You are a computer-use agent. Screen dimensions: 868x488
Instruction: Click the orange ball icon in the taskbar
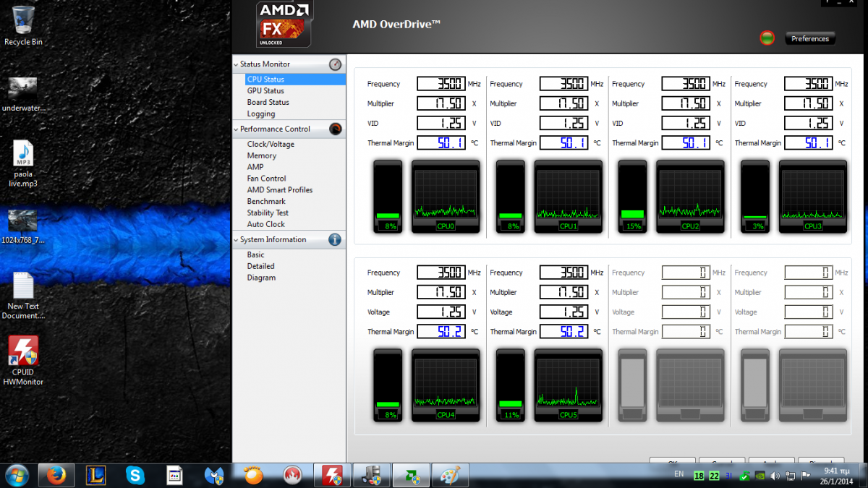pos(253,475)
